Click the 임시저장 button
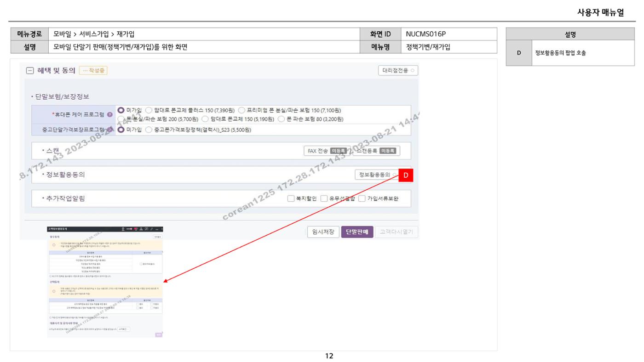Viewport: 644px width, 362px height. (x=323, y=232)
